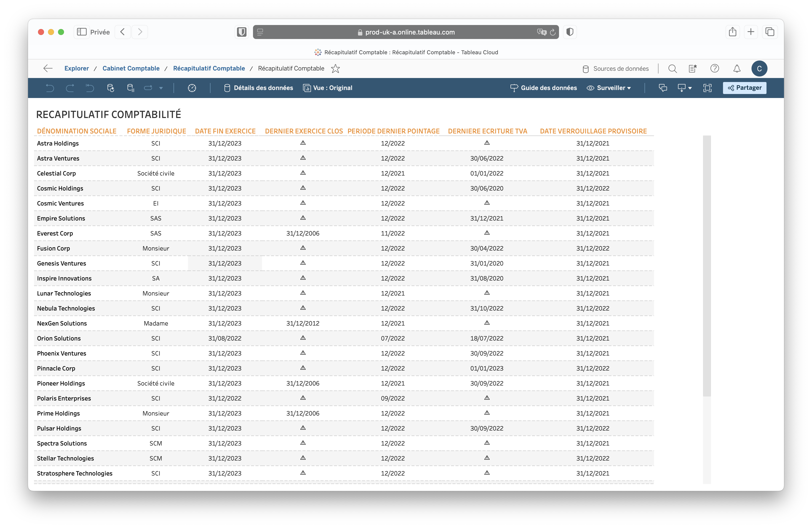This screenshot has height=528, width=812.
Task: Open the Cabinet Comptable breadcrumb link
Action: pos(131,68)
